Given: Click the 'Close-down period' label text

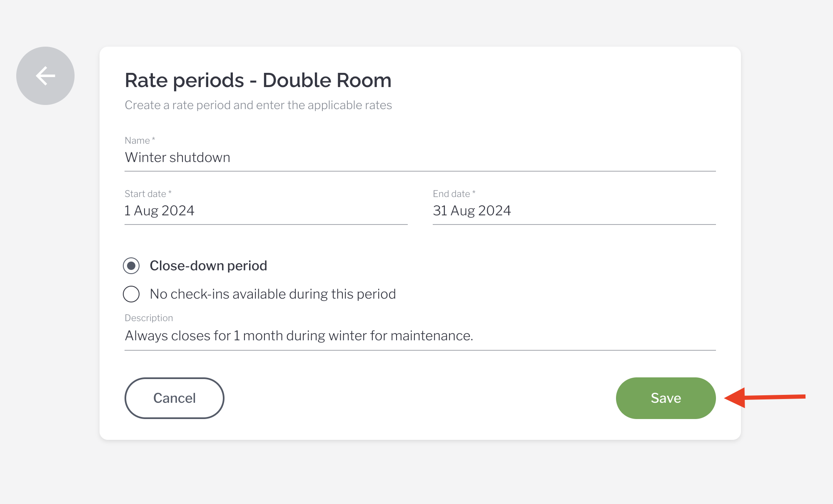Looking at the screenshot, I should tap(208, 266).
